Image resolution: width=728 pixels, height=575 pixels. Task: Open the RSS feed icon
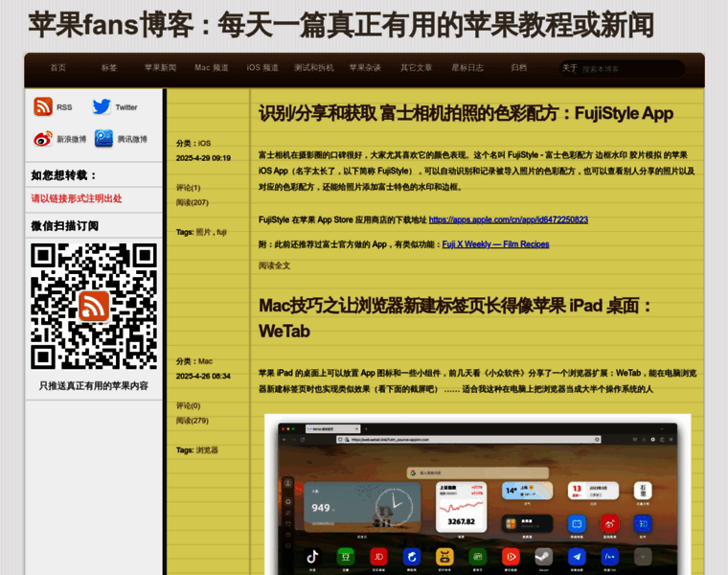click(43, 106)
